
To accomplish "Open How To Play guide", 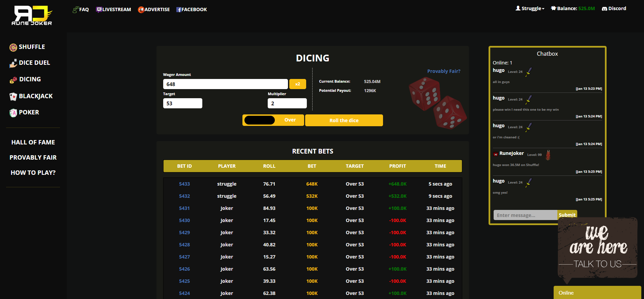I will click(x=33, y=173).
